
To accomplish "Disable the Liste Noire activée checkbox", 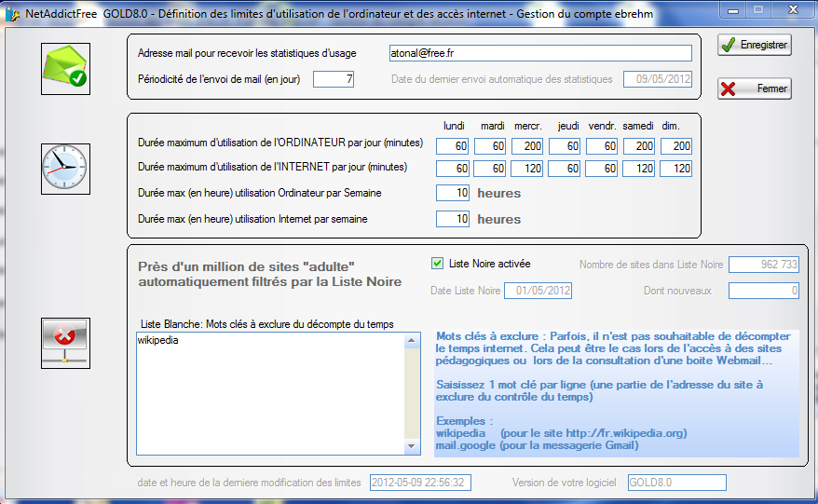I will (x=438, y=264).
